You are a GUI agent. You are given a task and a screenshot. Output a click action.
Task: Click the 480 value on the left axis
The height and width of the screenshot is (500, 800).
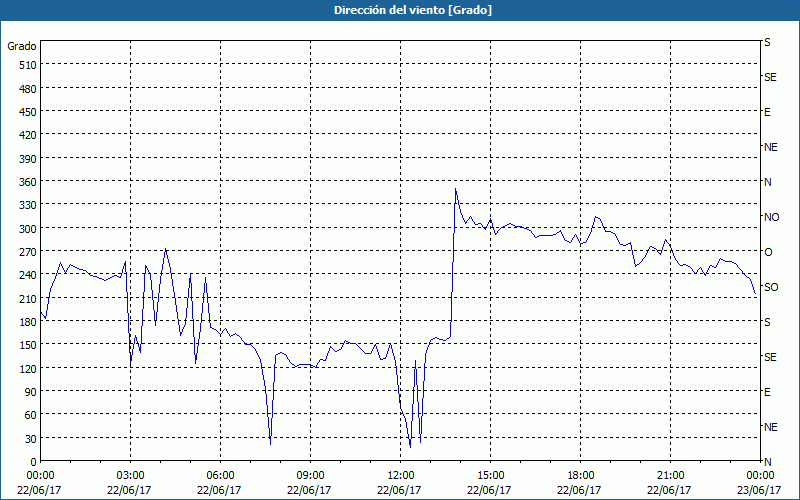[28, 89]
